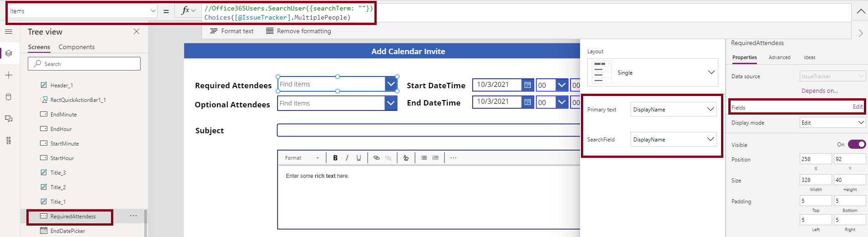Image resolution: width=868 pixels, height=237 pixels.
Task: Click the Tree view Search field
Action: point(84,64)
